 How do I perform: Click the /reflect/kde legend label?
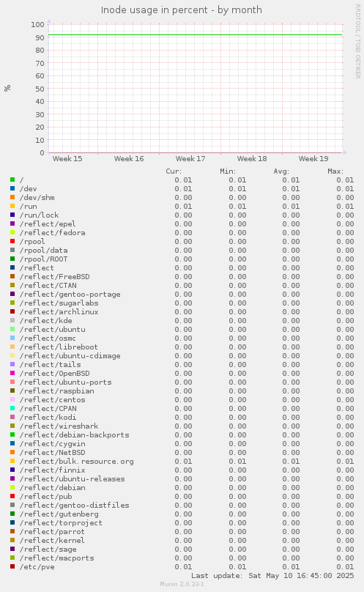(x=45, y=320)
